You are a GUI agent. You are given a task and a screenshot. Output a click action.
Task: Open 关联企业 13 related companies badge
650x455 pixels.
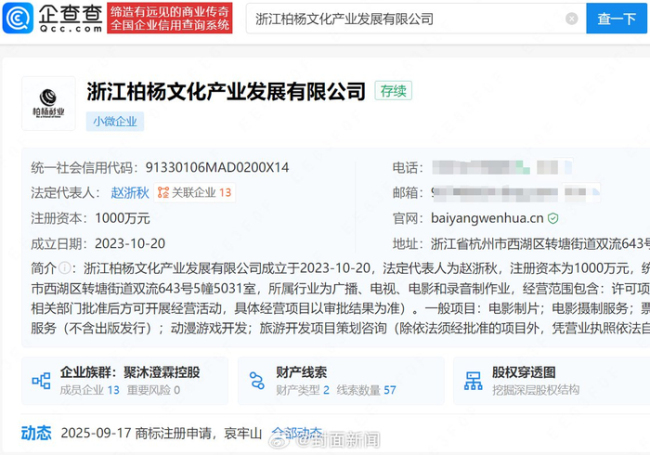pos(194,193)
